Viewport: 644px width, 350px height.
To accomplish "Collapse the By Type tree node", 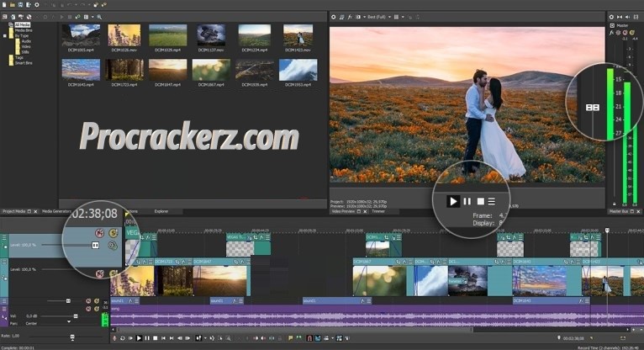I will [x=5, y=35].
